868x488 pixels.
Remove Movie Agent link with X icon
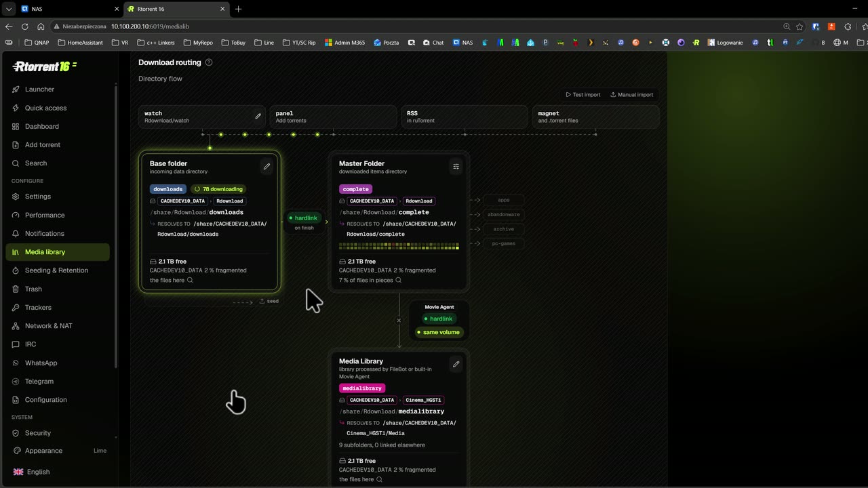point(399,321)
